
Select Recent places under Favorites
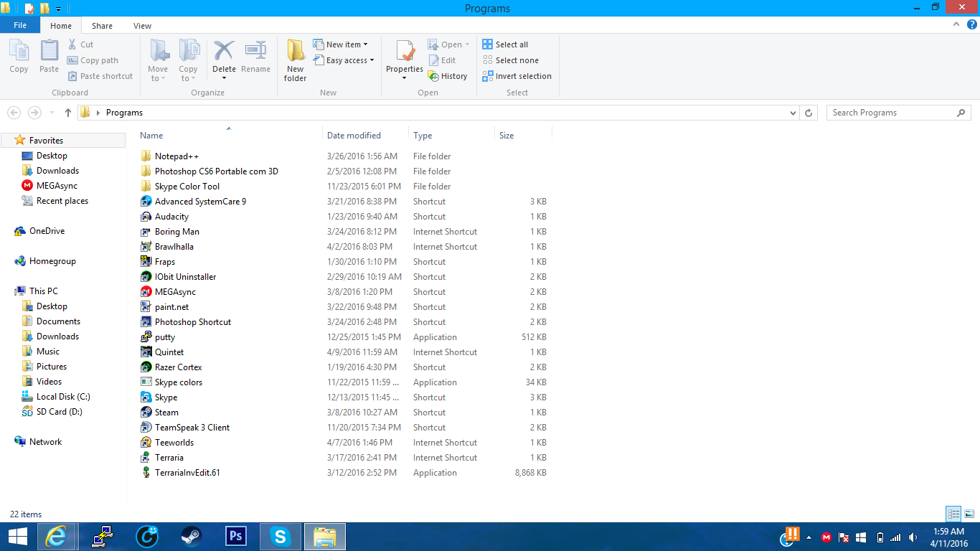pyautogui.click(x=55, y=201)
